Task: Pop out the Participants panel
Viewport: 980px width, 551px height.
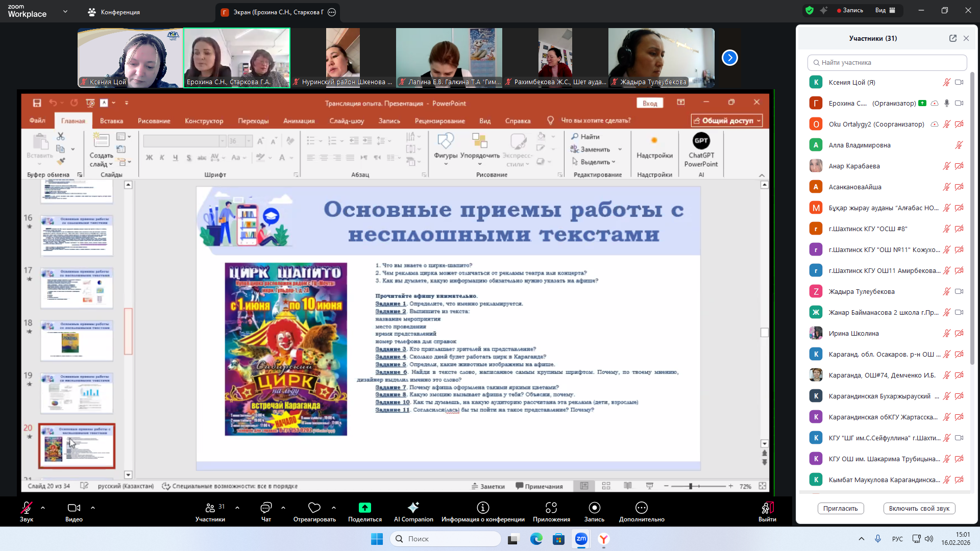Action: coord(952,38)
